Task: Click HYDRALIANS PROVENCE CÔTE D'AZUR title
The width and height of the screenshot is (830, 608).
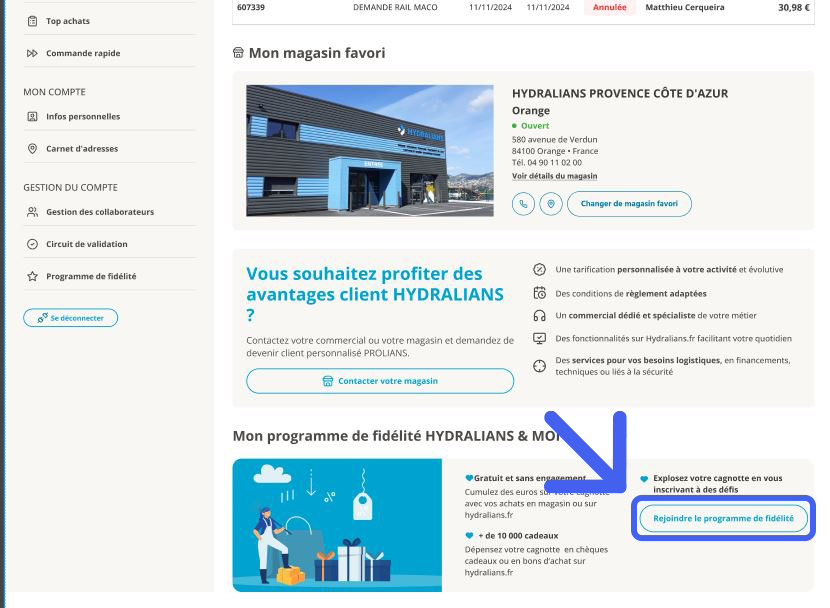Action: pos(620,94)
